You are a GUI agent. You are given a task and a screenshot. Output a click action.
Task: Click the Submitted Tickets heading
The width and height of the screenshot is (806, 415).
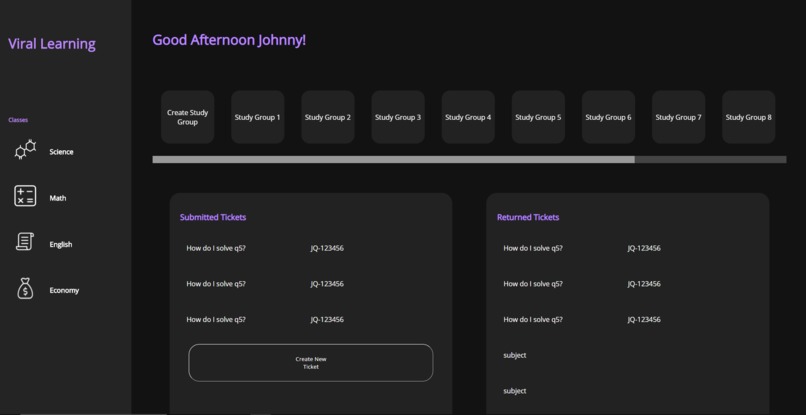[x=213, y=217]
